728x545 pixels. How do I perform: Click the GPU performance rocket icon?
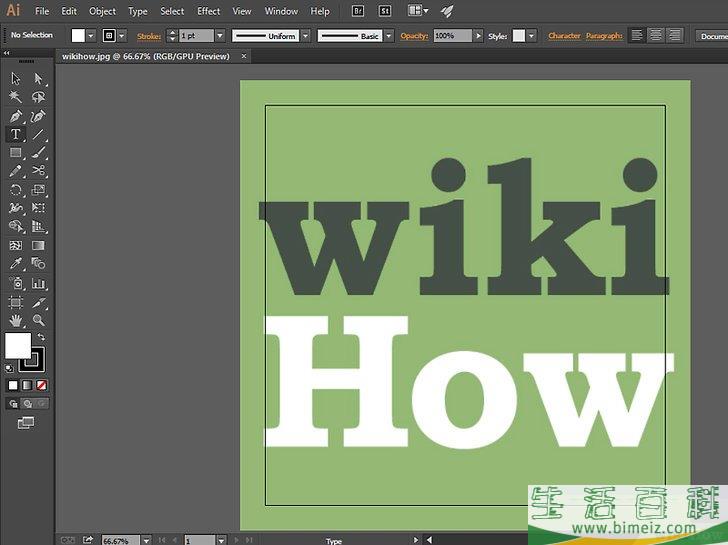[x=447, y=11]
